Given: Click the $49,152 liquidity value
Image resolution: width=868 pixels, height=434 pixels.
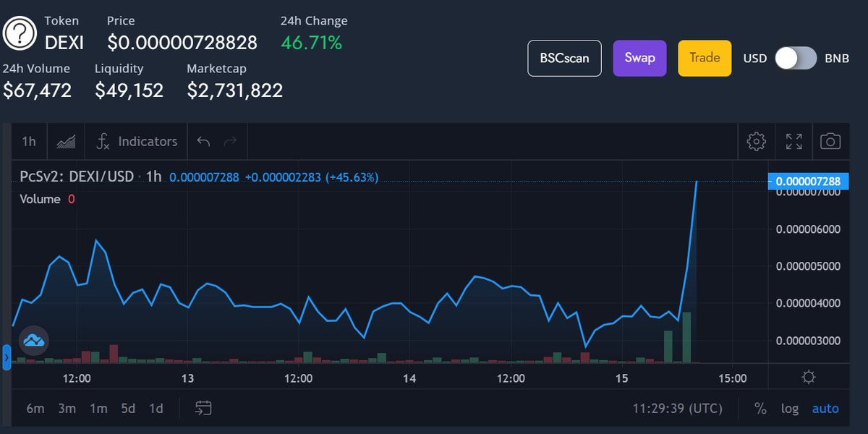Looking at the screenshot, I should coord(129,90).
